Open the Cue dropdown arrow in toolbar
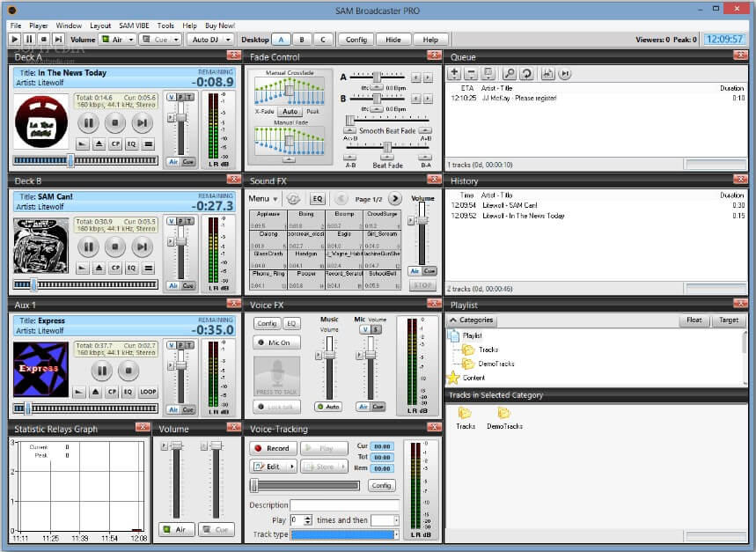The image size is (756, 552). coord(177,40)
